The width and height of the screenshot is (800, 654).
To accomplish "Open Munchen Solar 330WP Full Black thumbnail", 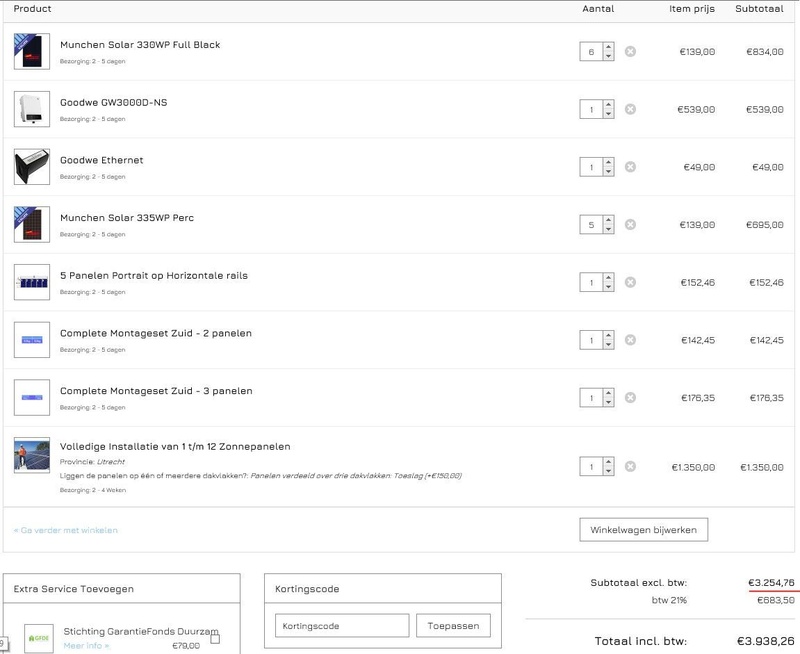I will click(x=32, y=51).
